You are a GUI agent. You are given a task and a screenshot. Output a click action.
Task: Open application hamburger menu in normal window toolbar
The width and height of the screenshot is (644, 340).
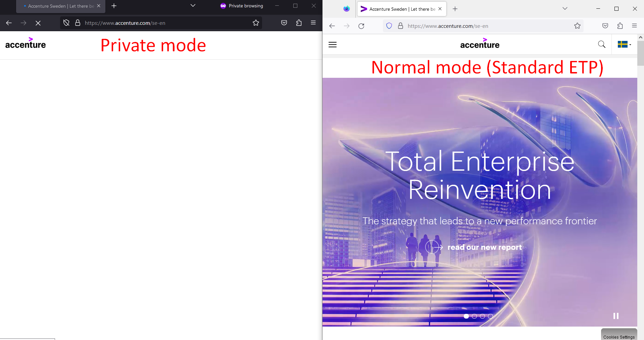tap(634, 26)
